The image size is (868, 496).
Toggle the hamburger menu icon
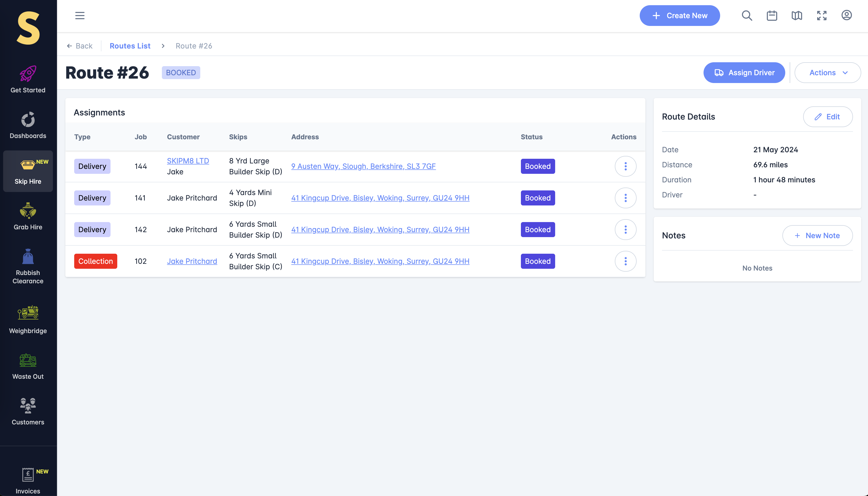tap(80, 16)
